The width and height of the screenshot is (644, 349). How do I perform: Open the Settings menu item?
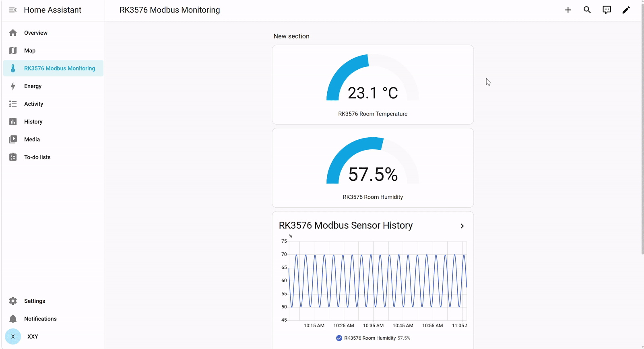53,301
